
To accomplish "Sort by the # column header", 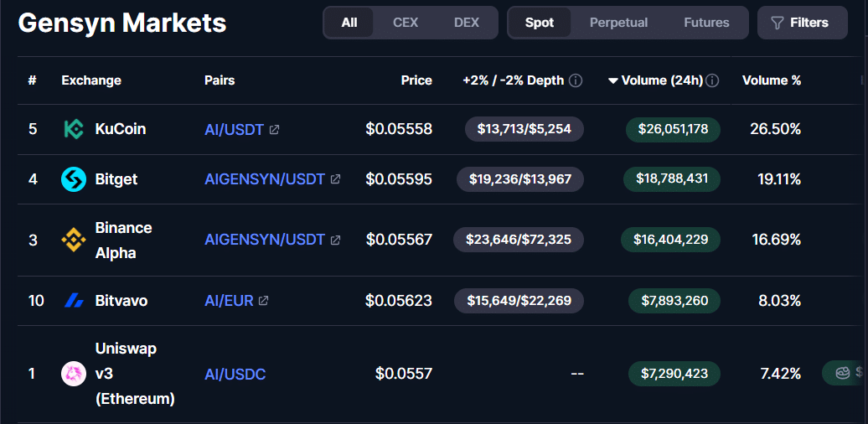I will pyautogui.click(x=32, y=80).
